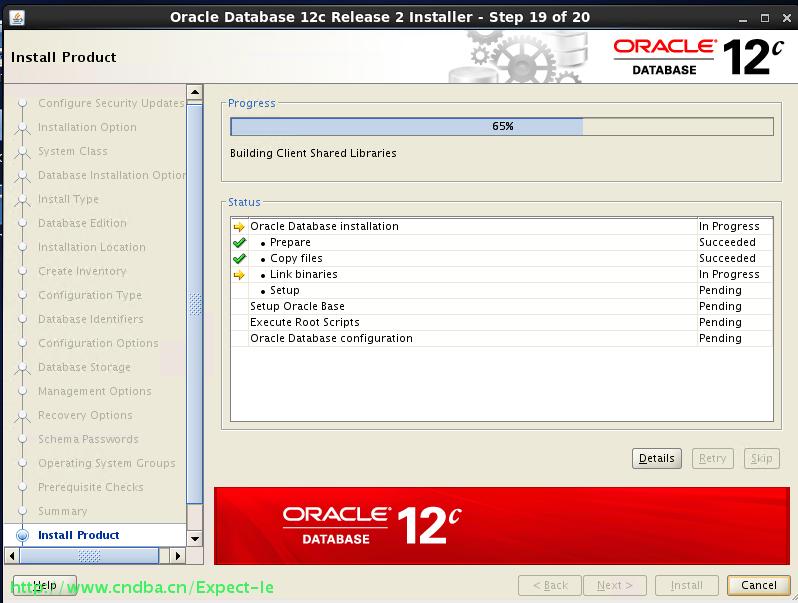Click the Setup sub-task row
Image resolution: width=798 pixels, height=603 pixels.
pos(502,291)
